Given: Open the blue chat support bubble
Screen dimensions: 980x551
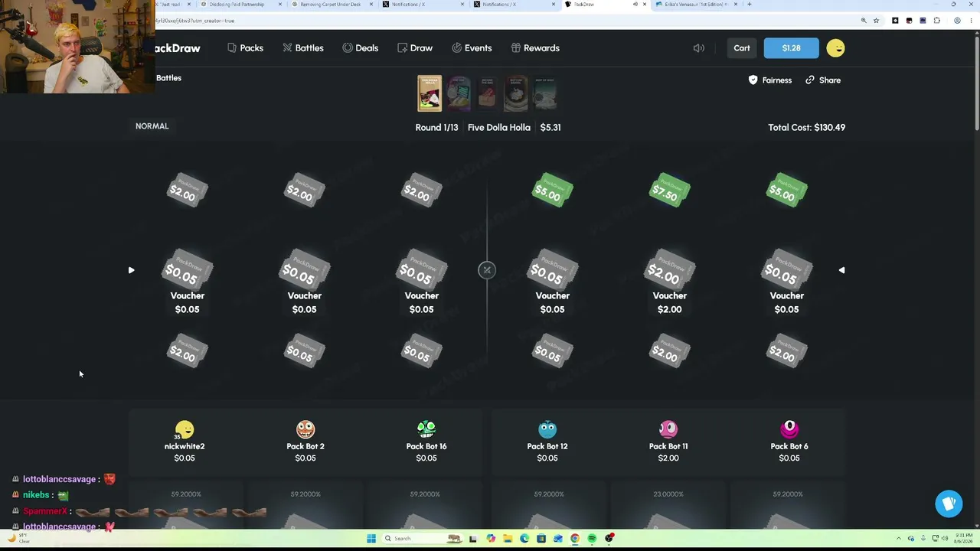Looking at the screenshot, I should [x=949, y=504].
